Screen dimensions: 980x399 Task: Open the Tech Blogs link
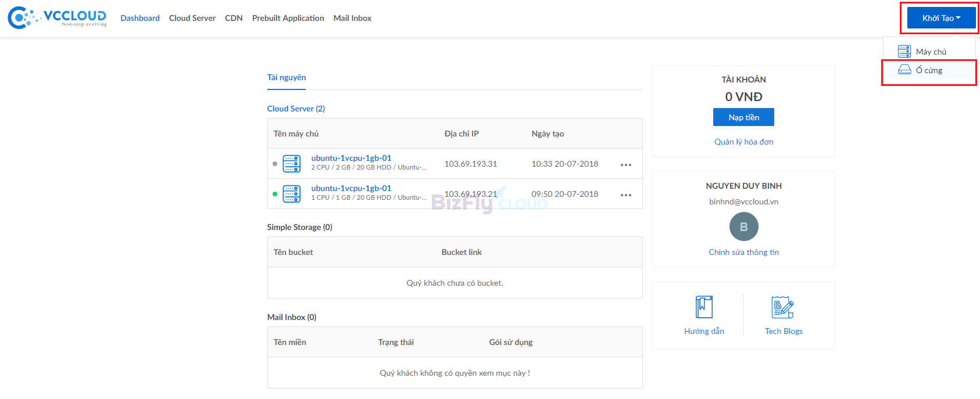(x=784, y=331)
